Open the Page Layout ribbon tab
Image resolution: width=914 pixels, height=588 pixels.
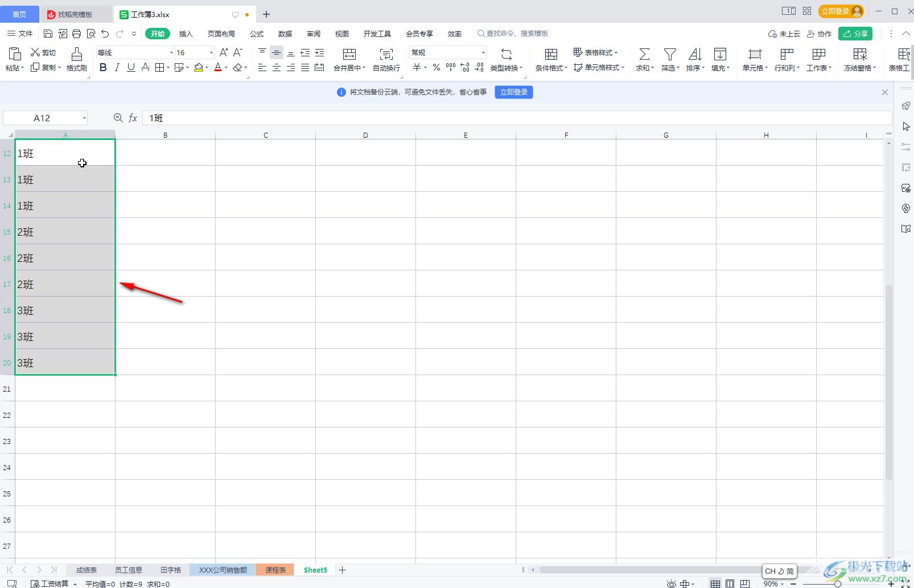[221, 34]
